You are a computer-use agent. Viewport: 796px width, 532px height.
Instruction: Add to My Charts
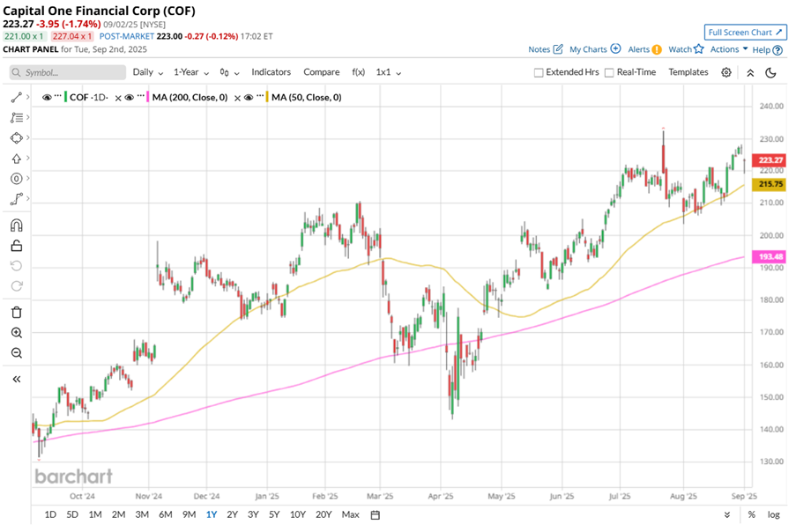(595, 49)
